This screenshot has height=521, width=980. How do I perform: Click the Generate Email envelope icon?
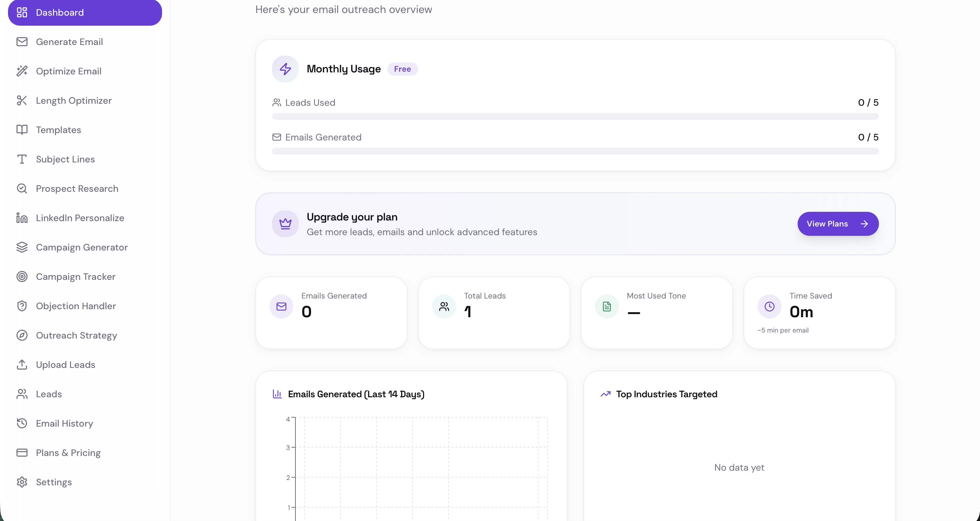(22, 41)
